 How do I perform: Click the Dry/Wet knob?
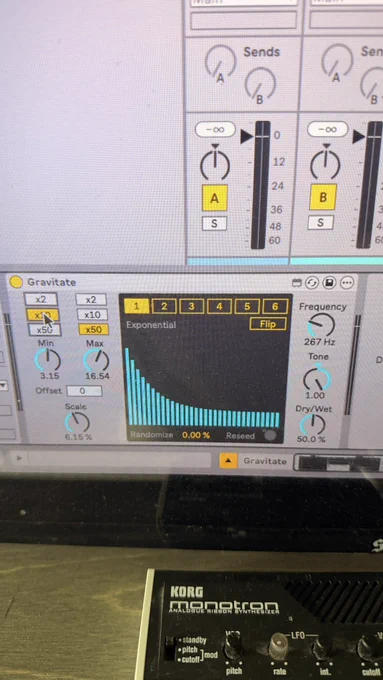[x=312, y=425]
